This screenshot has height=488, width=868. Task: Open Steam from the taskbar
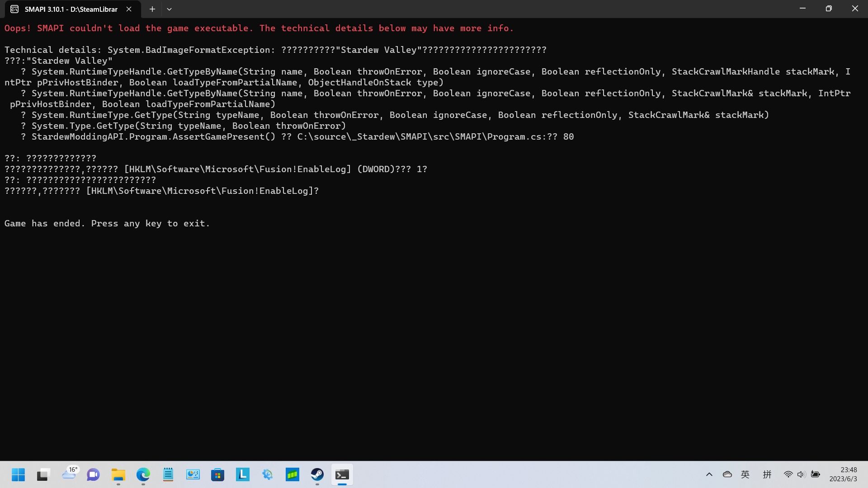(317, 474)
